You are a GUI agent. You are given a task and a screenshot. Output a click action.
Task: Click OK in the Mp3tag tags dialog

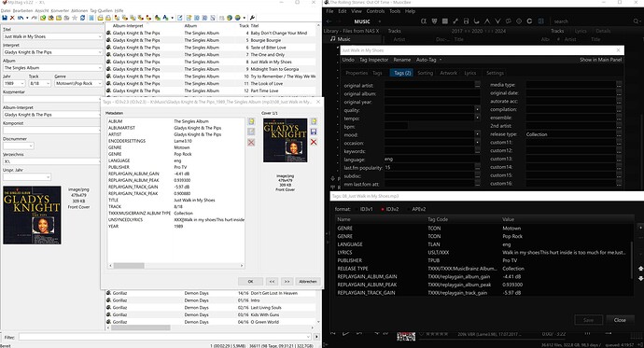pos(250,282)
